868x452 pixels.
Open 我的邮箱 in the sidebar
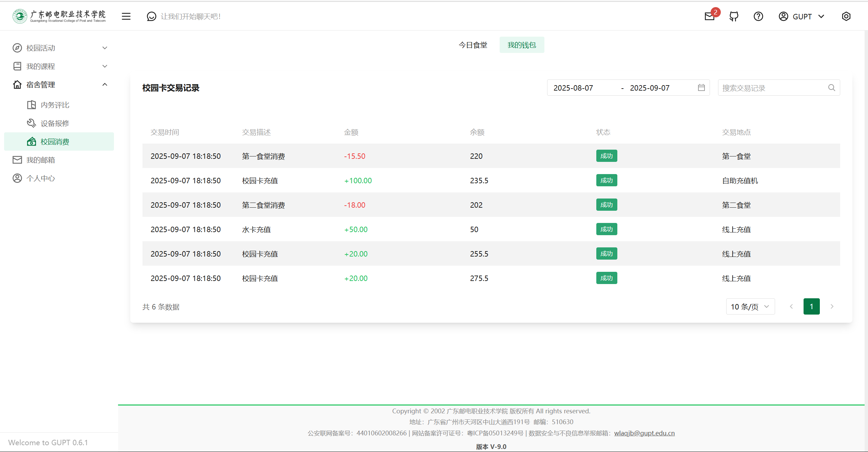tap(41, 160)
